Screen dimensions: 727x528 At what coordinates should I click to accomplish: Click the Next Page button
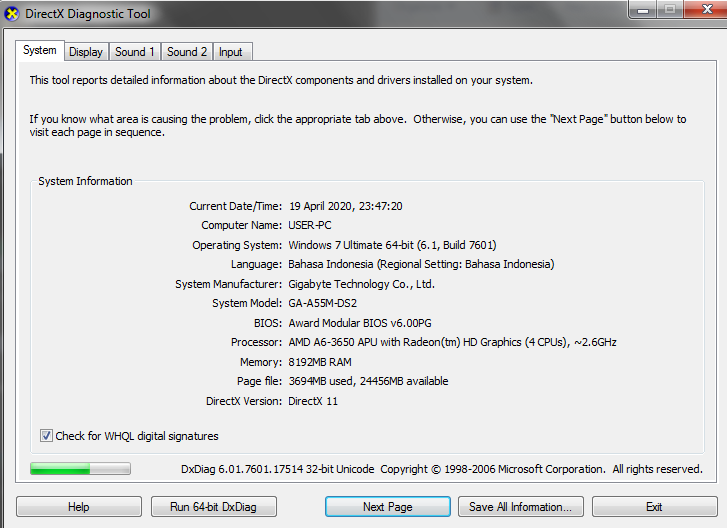(x=388, y=507)
